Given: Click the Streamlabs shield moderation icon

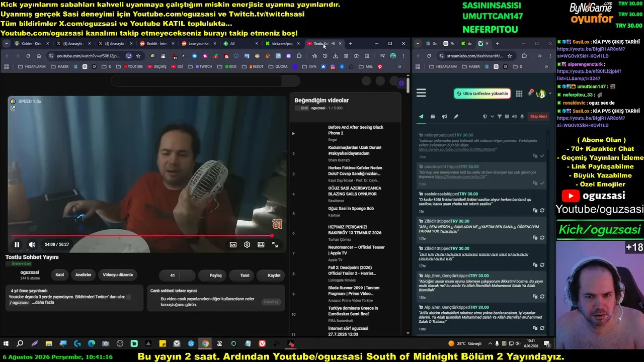Looking at the screenshot, I should click(485, 117).
